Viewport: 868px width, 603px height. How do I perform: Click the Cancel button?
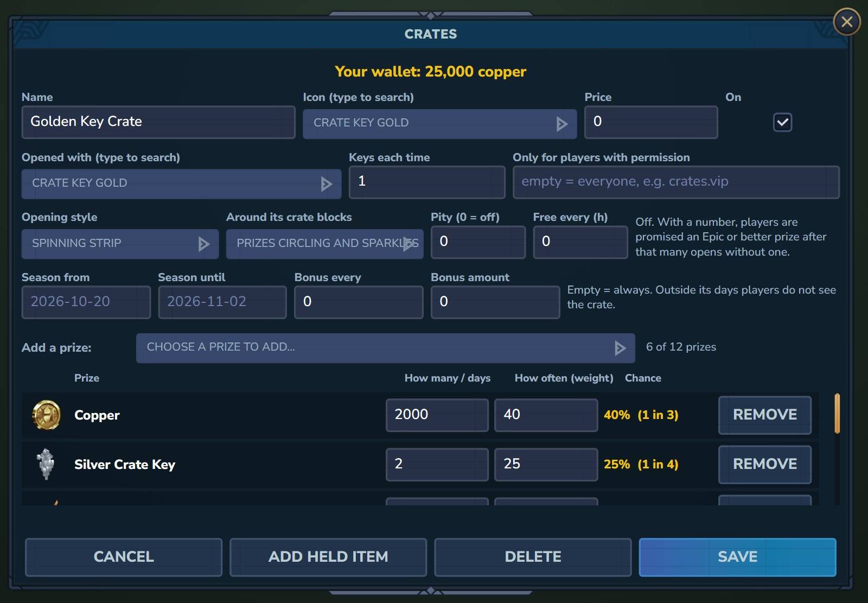click(124, 557)
